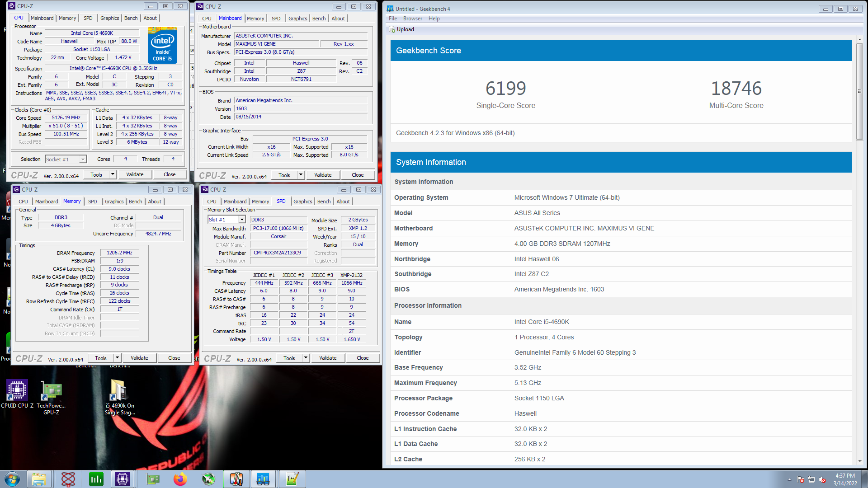The height and width of the screenshot is (488, 868).
Task: Click the Uncore Frequency value 4824.7 MHz
Action: [158, 234]
